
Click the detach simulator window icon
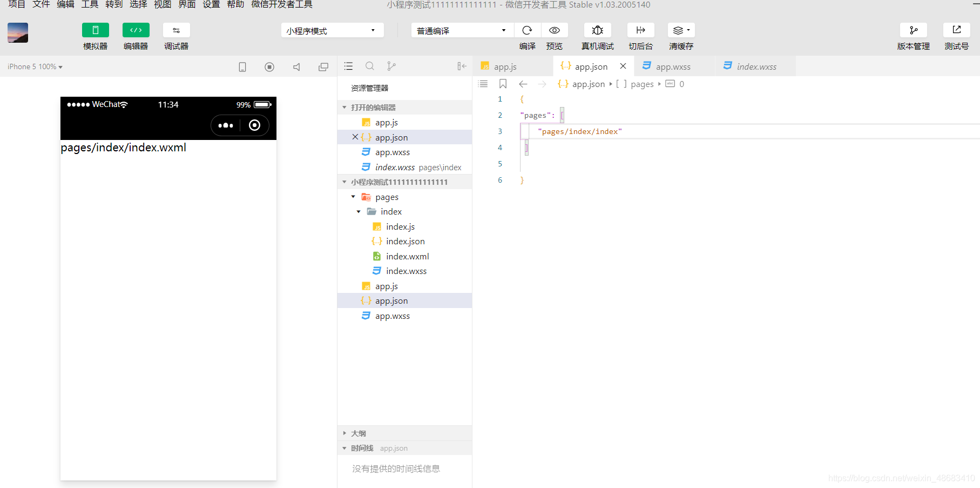click(323, 66)
